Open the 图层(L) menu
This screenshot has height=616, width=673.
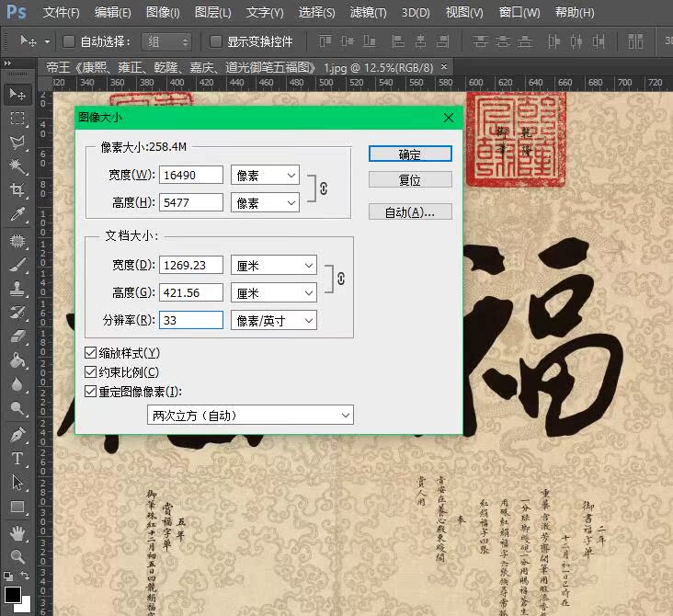coord(213,13)
